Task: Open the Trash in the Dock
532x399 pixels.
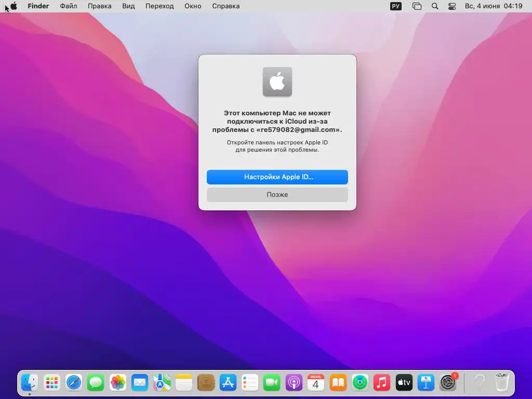Action: (x=502, y=383)
